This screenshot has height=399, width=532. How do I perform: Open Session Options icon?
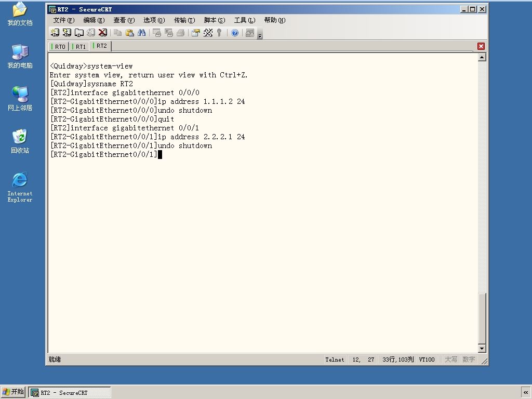[x=196, y=33]
